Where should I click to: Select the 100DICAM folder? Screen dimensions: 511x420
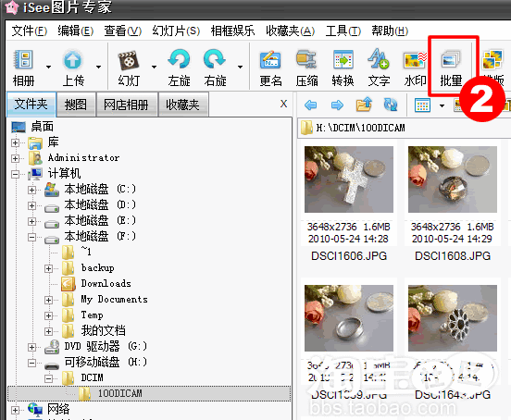click(x=149, y=393)
